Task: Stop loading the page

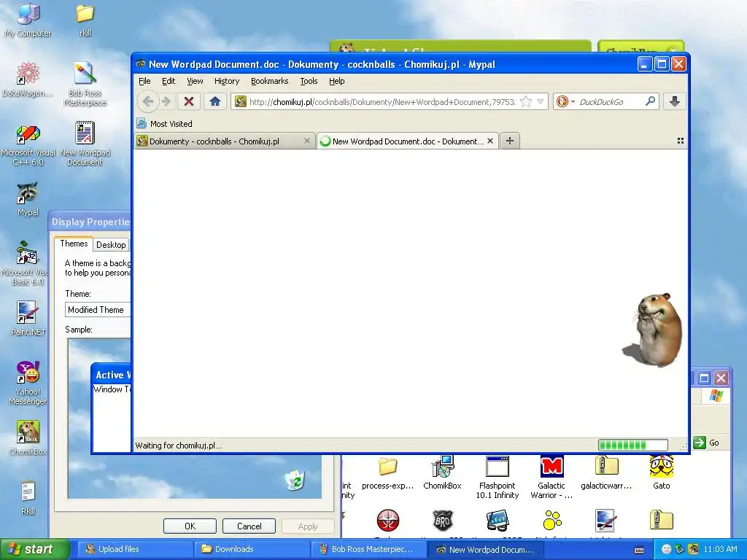Action: click(189, 101)
